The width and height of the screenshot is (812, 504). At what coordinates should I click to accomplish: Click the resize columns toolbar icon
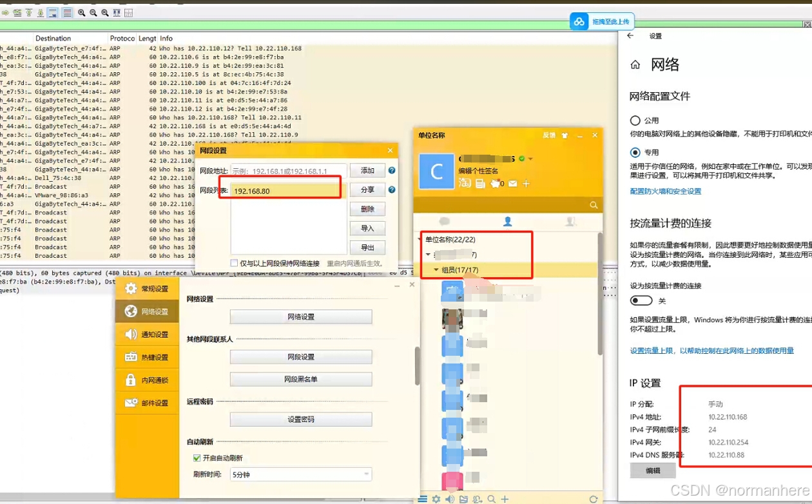(117, 12)
